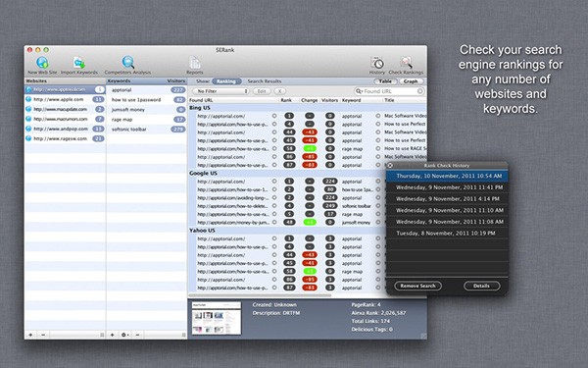
Task: Click the New Web Site globe icon
Action: pos(42,63)
